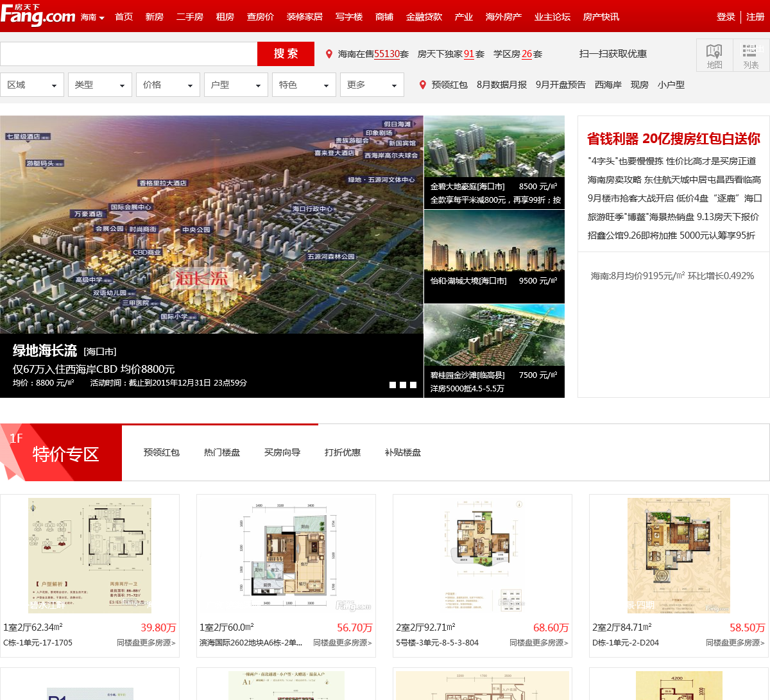The image size is (770, 700).
Task: Open 查房价 in the top navigation
Action: click(261, 17)
